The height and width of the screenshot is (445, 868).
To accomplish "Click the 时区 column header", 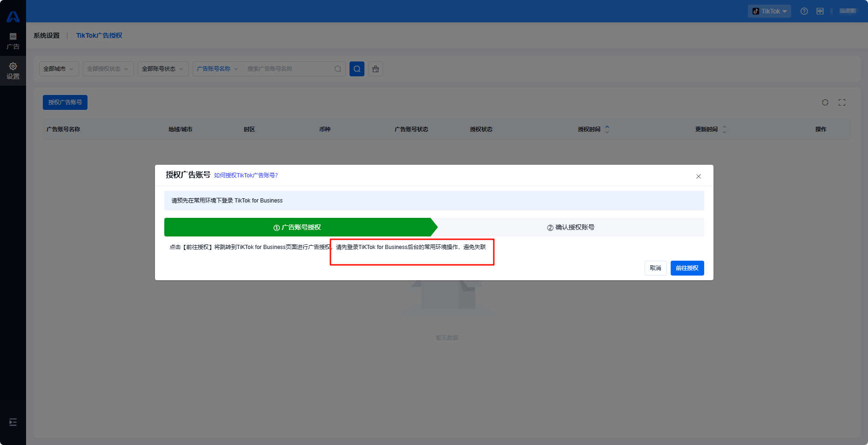I will [x=249, y=129].
